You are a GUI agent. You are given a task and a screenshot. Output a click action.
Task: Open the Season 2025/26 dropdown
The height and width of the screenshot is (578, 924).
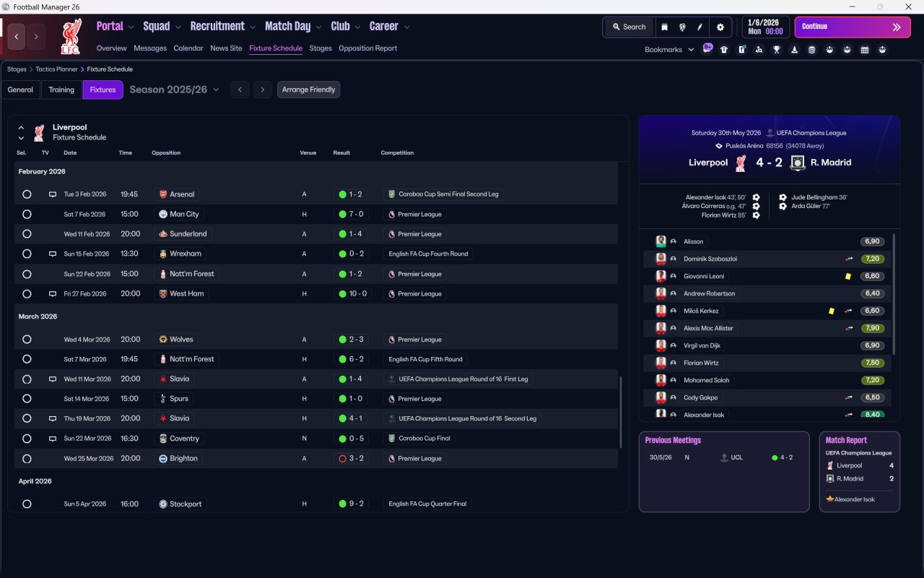click(174, 90)
